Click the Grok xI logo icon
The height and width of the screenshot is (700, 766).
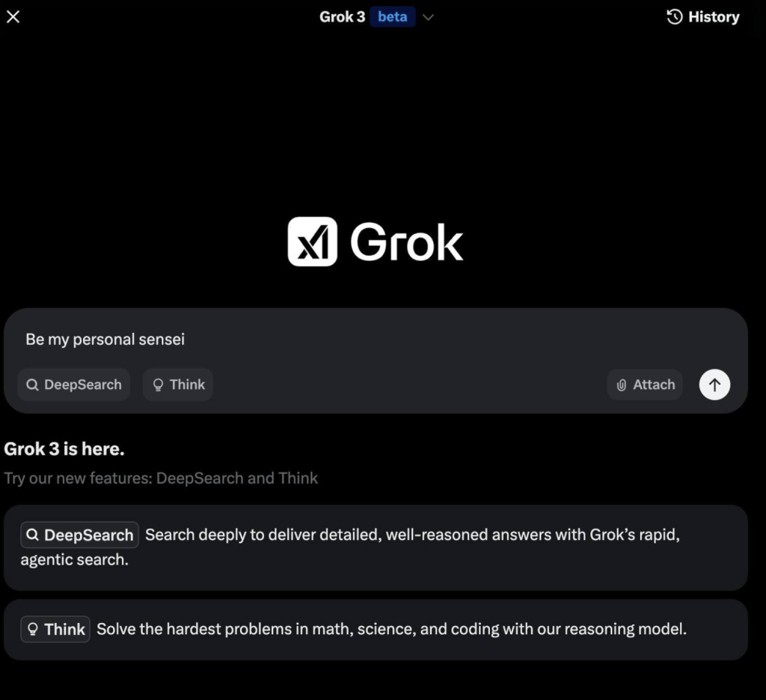(312, 242)
